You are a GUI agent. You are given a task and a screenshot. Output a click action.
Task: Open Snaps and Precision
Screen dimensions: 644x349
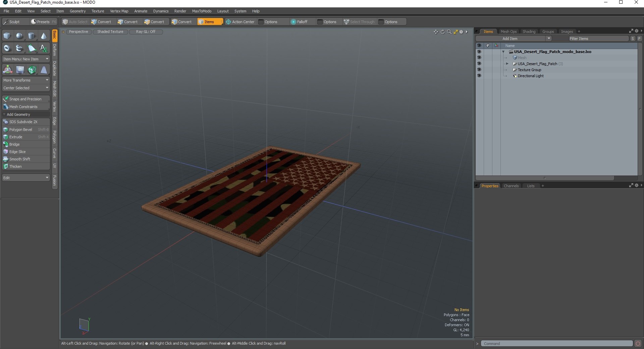point(26,99)
